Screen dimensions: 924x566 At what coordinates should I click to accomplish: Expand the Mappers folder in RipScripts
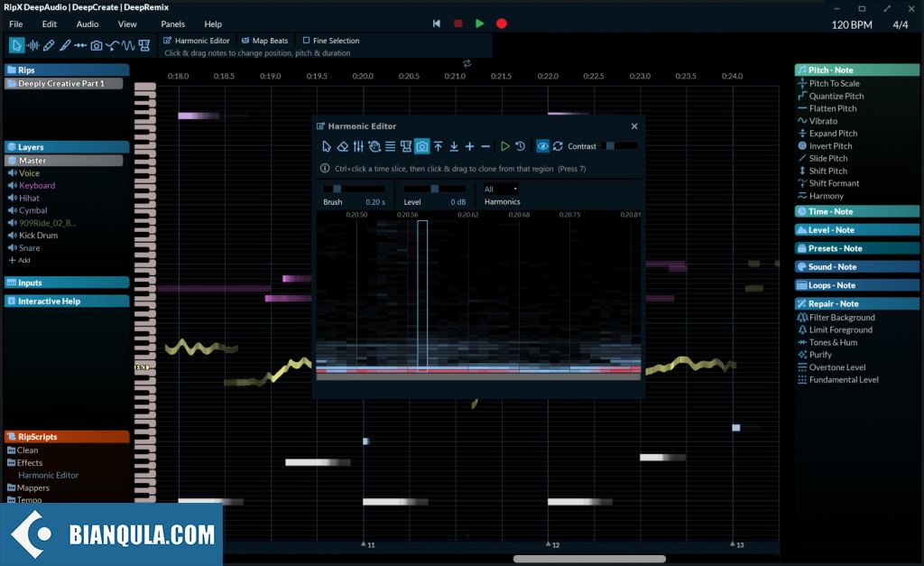pyautogui.click(x=28, y=487)
